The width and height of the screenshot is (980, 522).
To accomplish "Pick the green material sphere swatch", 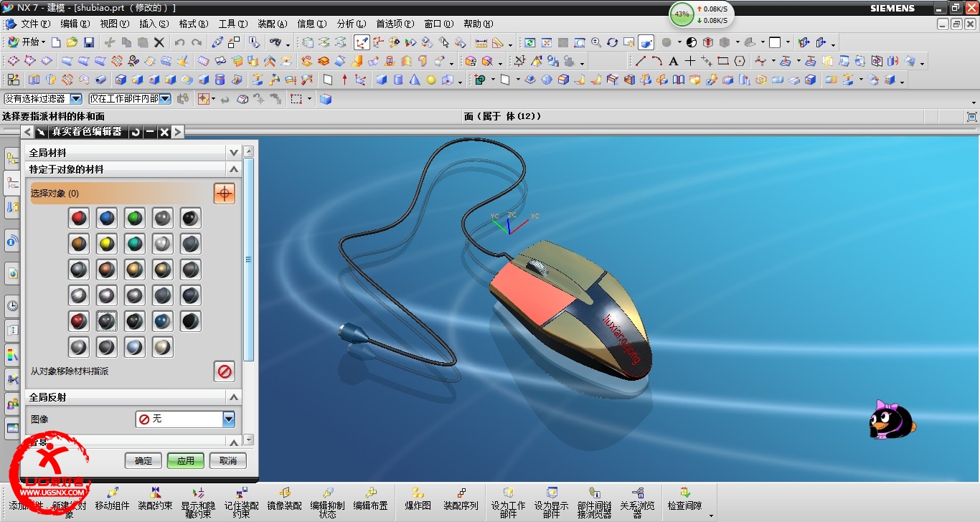I will 135,218.
